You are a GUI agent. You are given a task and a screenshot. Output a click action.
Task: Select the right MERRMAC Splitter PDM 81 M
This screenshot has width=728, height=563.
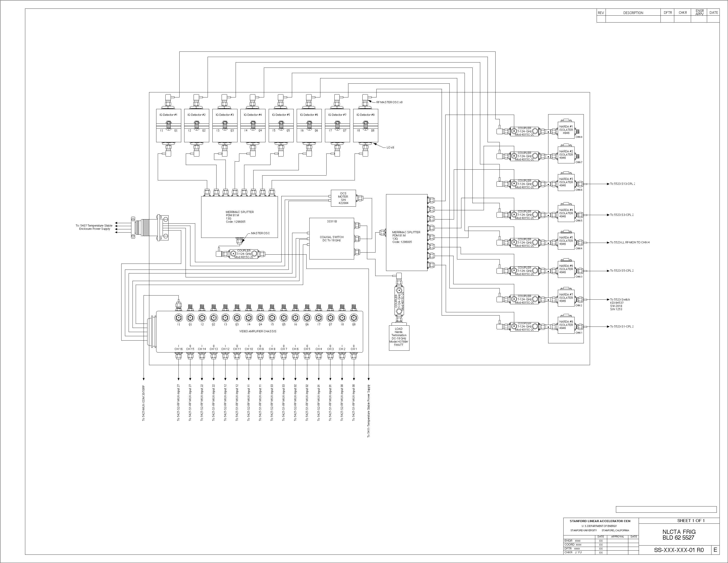tap(406, 233)
